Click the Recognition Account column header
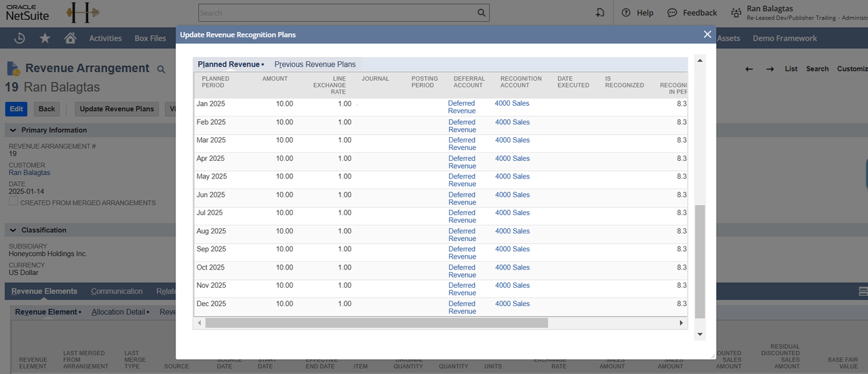The height and width of the screenshot is (374, 868). 521,82
